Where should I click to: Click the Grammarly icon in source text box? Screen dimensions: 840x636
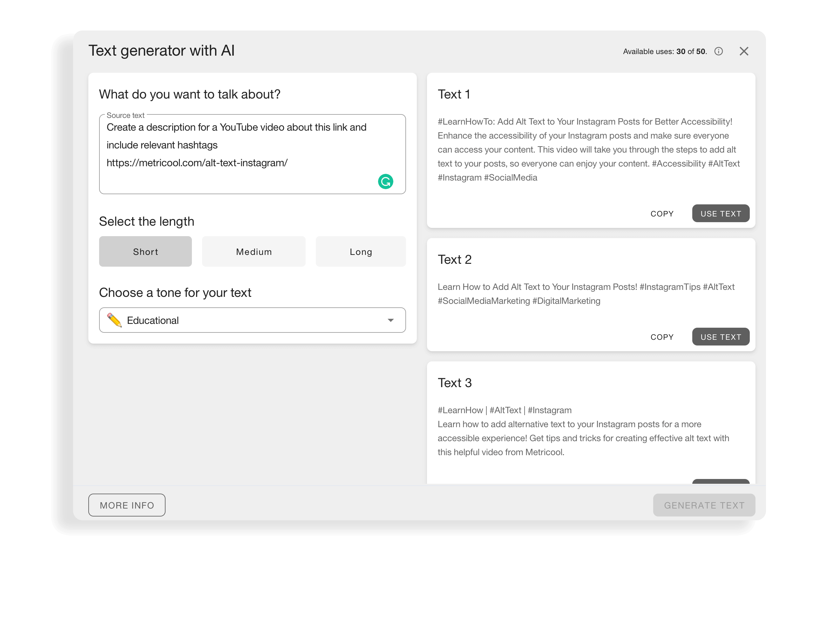point(385,181)
